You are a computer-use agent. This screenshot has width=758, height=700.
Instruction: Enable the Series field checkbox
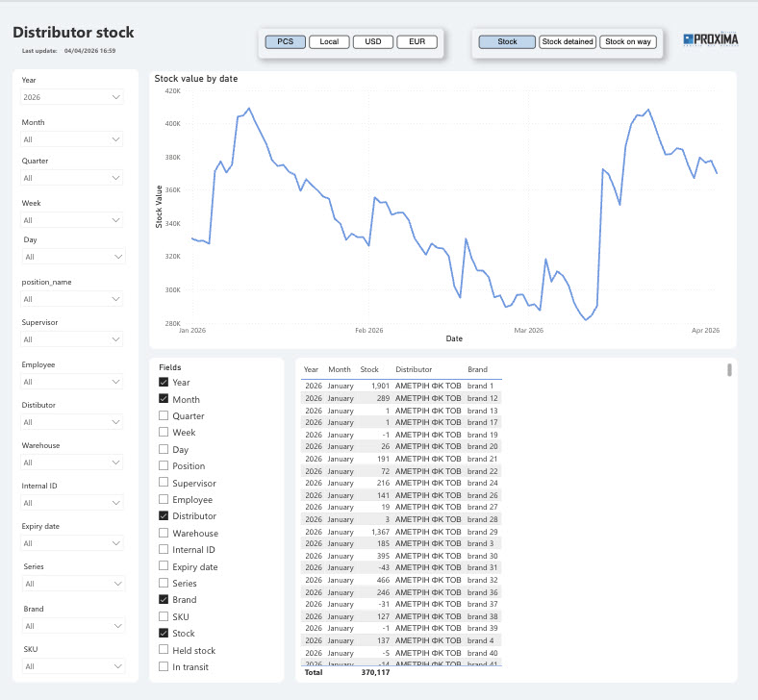click(164, 583)
